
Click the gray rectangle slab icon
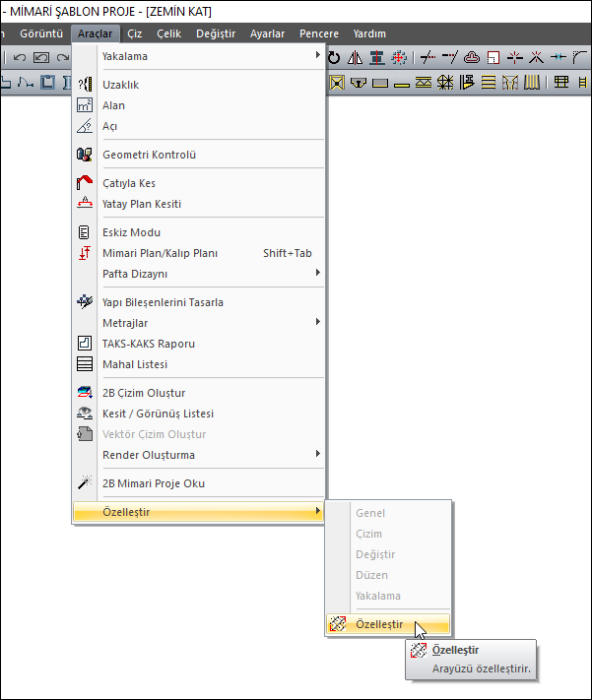pyautogui.click(x=380, y=83)
